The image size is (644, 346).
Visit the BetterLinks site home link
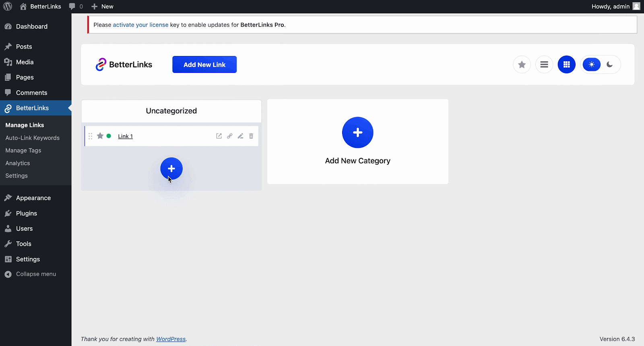[40, 6]
